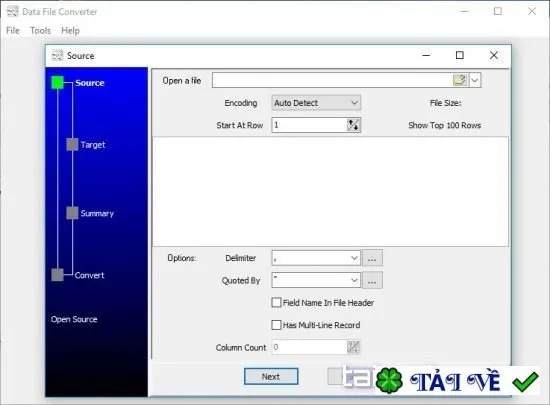This screenshot has height=405, width=550.
Task: Click the Column Count detect icon
Action: (x=353, y=347)
